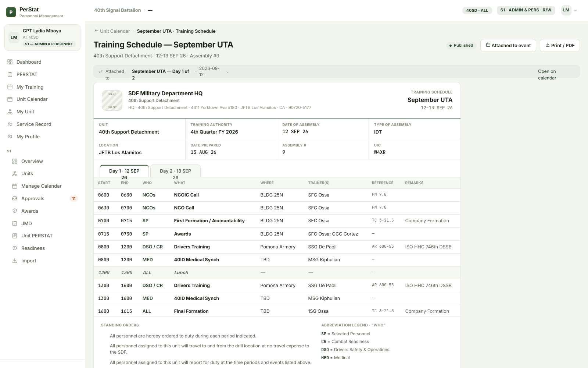Click the Published status badge
Viewport: 588px width, 368px height.
pos(461,45)
